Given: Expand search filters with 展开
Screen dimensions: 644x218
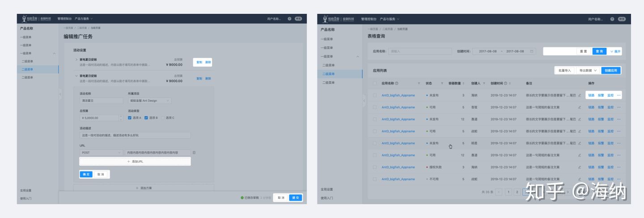Looking at the screenshot, I should (x=616, y=51).
